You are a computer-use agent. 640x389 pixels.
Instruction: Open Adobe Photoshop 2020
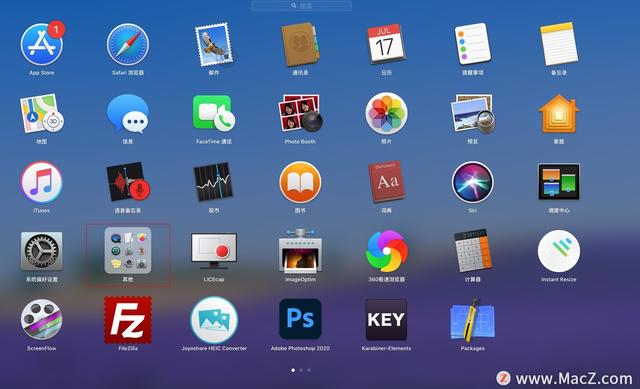click(300, 319)
